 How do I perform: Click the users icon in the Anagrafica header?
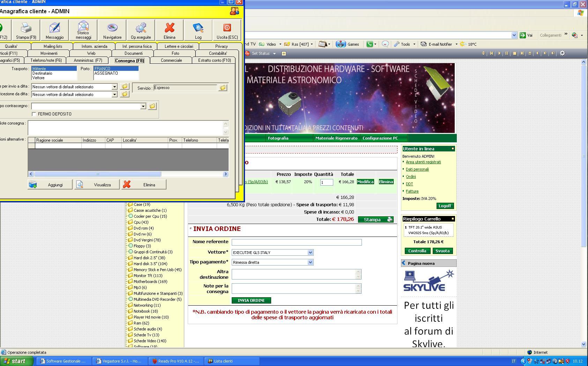pyautogui.click(x=235, y=11)
